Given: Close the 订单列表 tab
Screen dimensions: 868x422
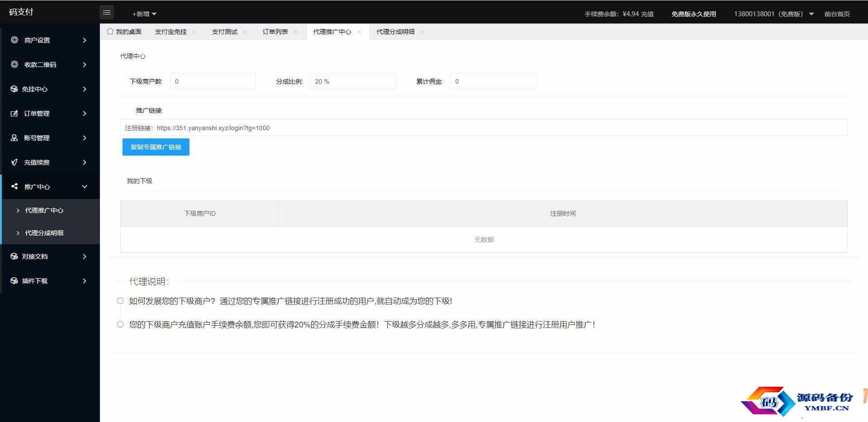Looking at the screenshot, I should tap(296, 32).
